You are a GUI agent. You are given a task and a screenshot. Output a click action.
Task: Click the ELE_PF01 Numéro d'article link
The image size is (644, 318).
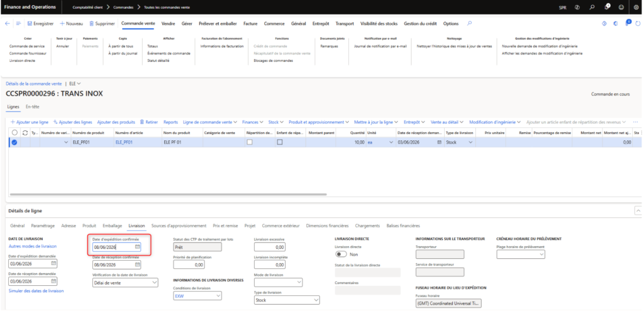click(124, 142)
